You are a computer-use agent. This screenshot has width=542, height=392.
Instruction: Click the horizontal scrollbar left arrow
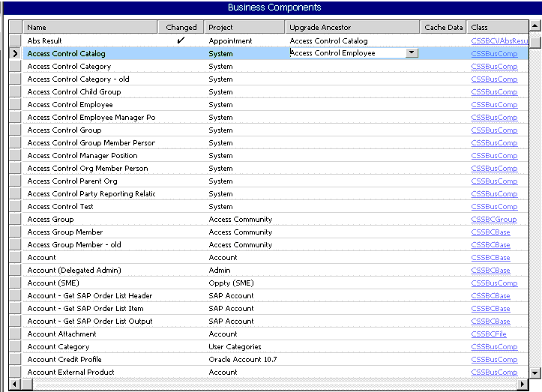pos(14,384)
